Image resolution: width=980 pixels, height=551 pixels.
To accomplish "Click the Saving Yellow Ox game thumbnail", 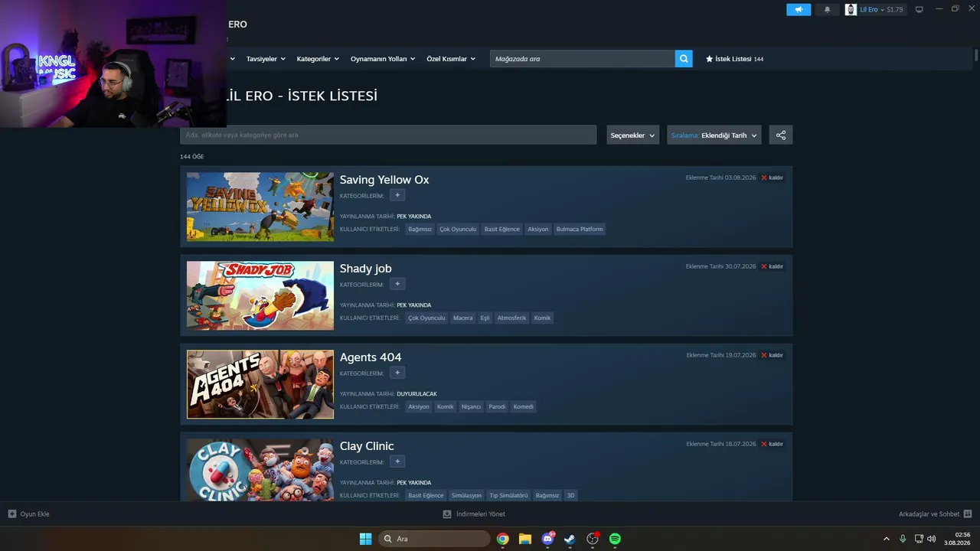I will click(260, 207).
